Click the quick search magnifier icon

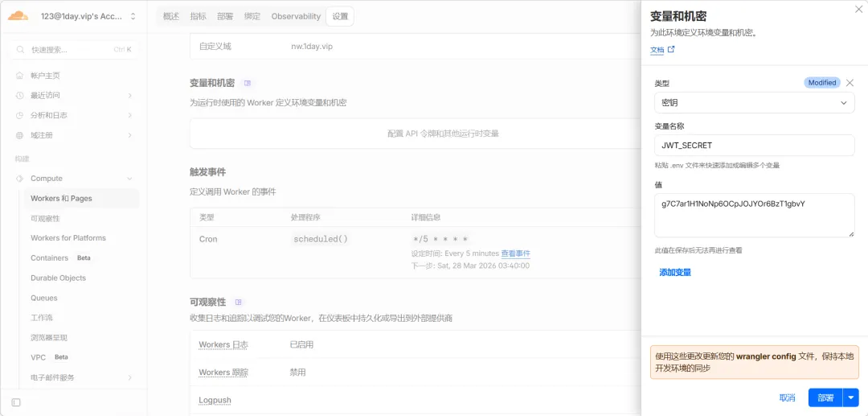(x=20, y=50)
